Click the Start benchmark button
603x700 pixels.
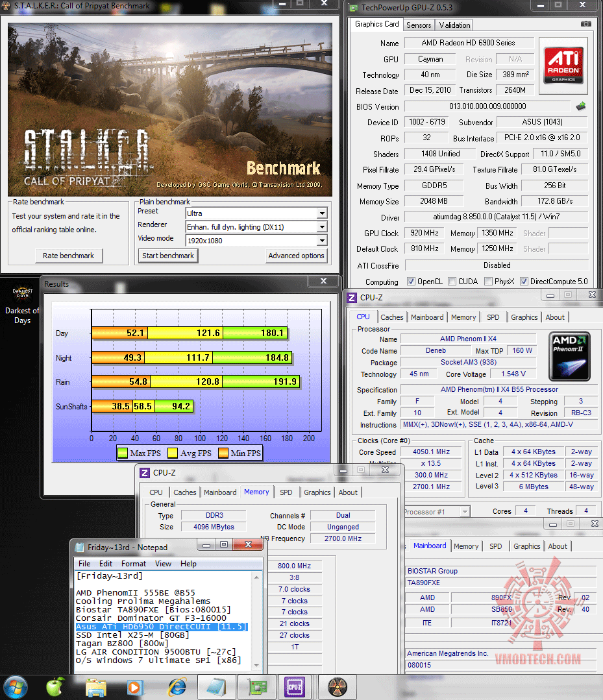click(168, 256)
